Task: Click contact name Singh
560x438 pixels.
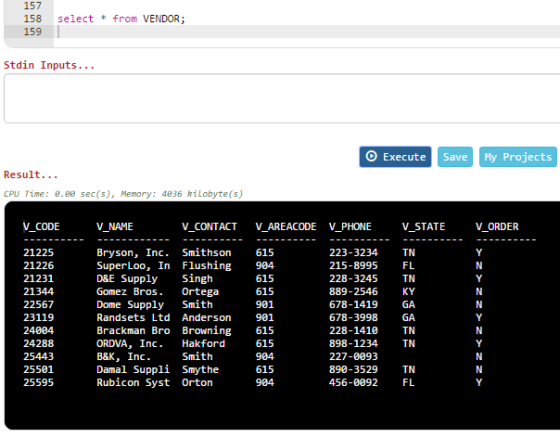Action: pos(197,279)
